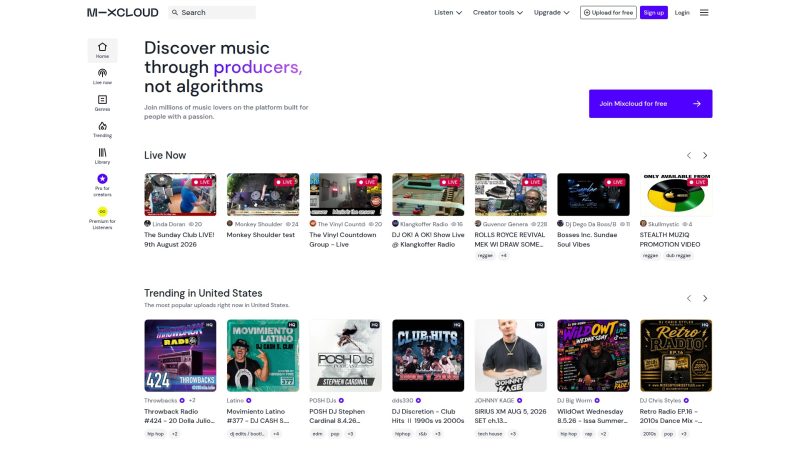Open Premium for Listeners icon
This screenshot has width=800, height=450.
click(103, 211)
